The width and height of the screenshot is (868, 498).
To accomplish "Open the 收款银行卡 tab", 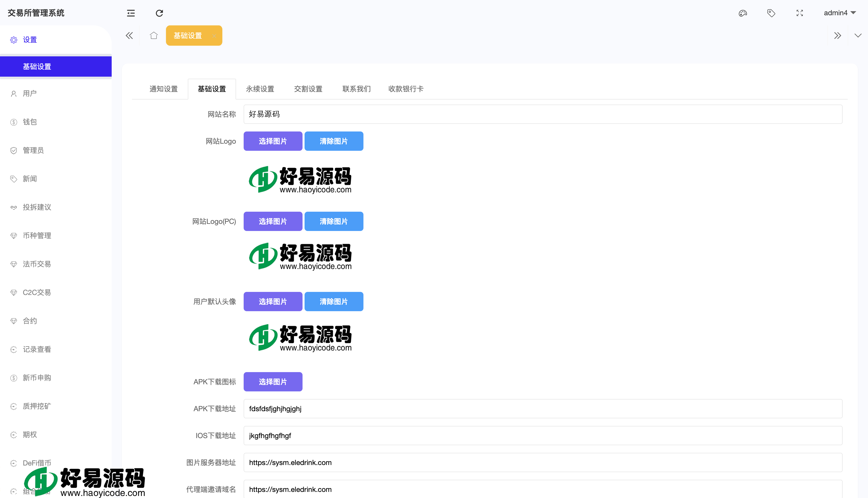I will coord(406,89).
